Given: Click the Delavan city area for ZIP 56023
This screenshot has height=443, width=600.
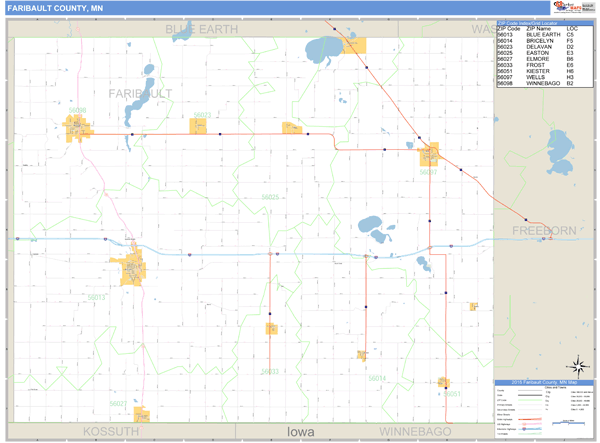Looking at the screenshot, I should pyautogui.click(x=200, y=126).
